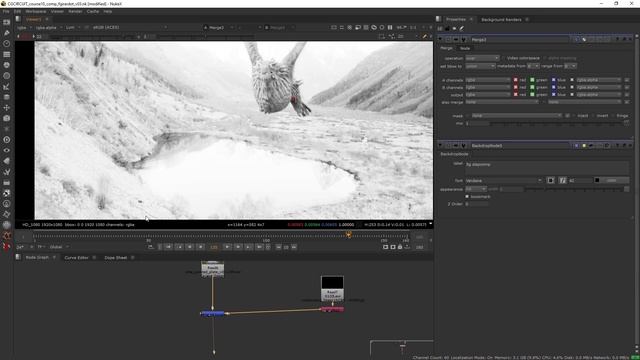
Task: Toggle green checkbox for A channels
Action: 532,80
